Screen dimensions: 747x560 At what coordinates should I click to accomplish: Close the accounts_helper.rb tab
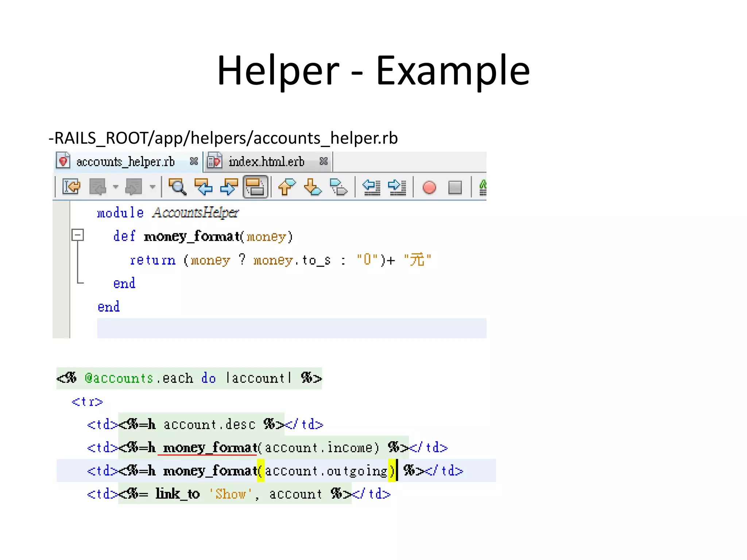tap(194, 161)
